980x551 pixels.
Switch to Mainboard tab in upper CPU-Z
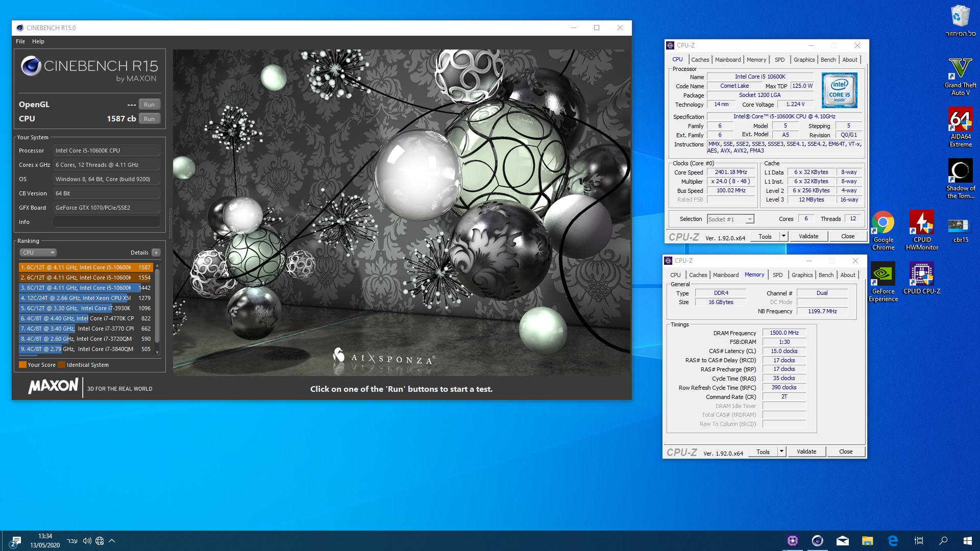click(727, 60)
